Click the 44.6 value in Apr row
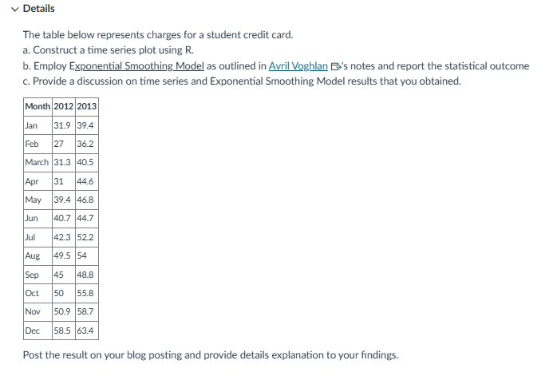Image resolution: width=557 pixels, height=392 pixels. [85, 181]
